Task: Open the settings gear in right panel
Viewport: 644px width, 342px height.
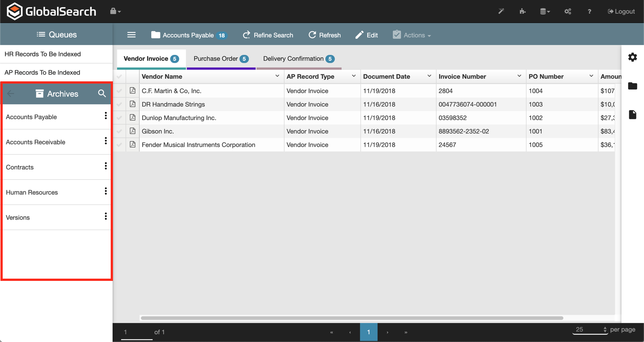Action: click(632, 57)
